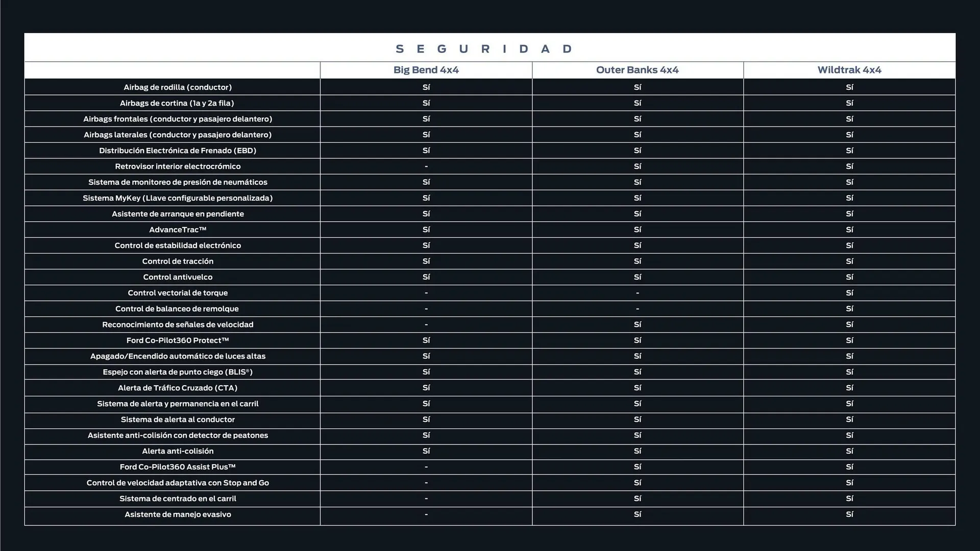The height and width of the screenshot is (551, 980).
Task: Click the SEGURIDAD table title
Action: [x=484, y=49]
